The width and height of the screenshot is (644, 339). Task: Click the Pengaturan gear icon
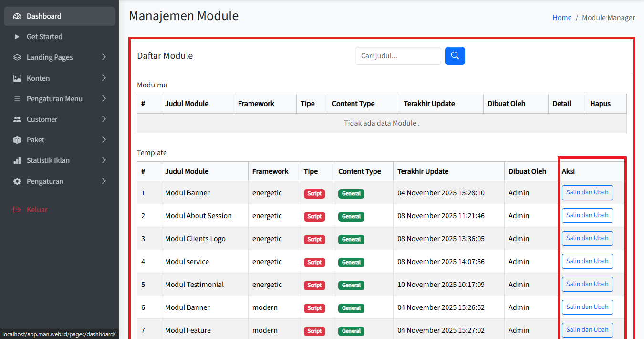[x=17, y=181]
